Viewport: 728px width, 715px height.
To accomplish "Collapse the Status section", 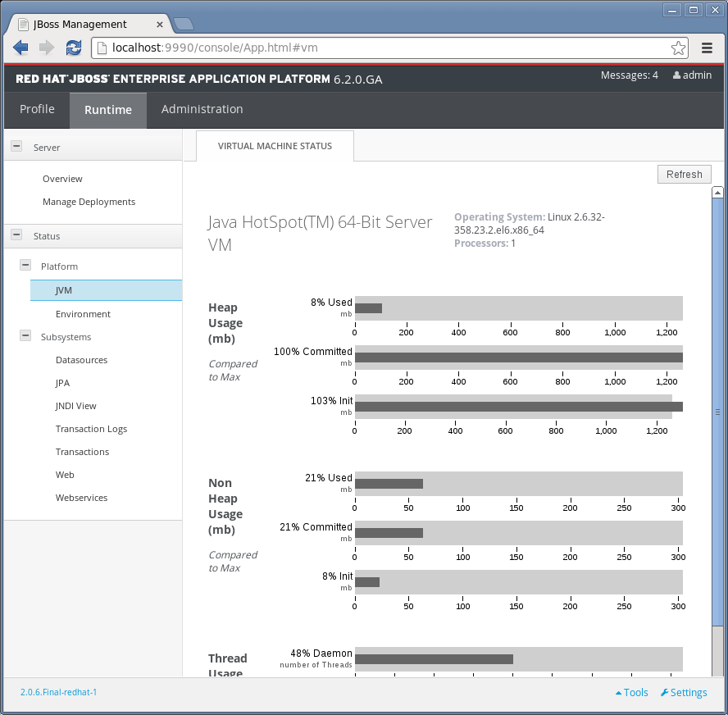I will pos(16,235).
